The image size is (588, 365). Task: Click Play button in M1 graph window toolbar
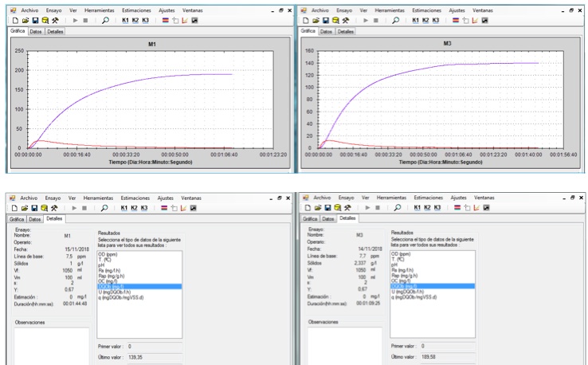tap(76, 20)
